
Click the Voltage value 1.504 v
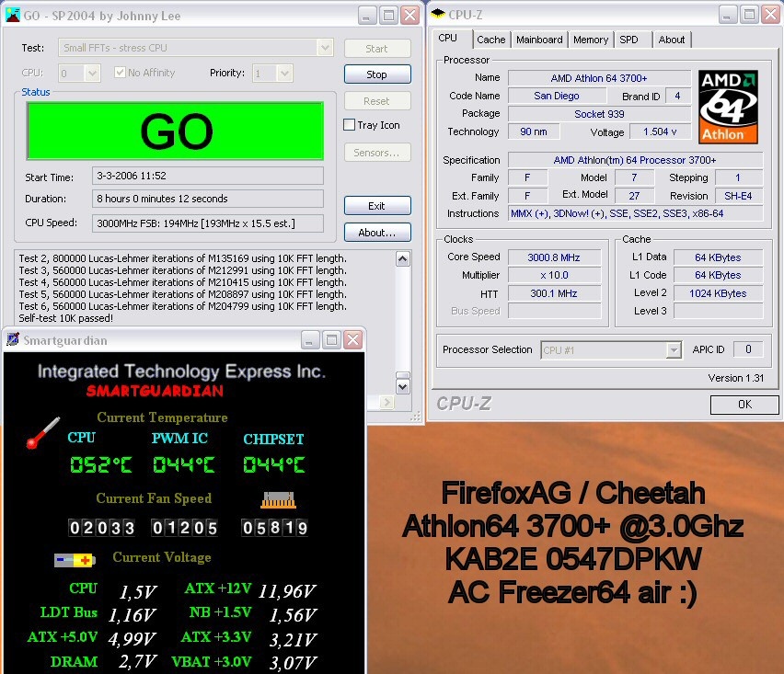point(660,131)
